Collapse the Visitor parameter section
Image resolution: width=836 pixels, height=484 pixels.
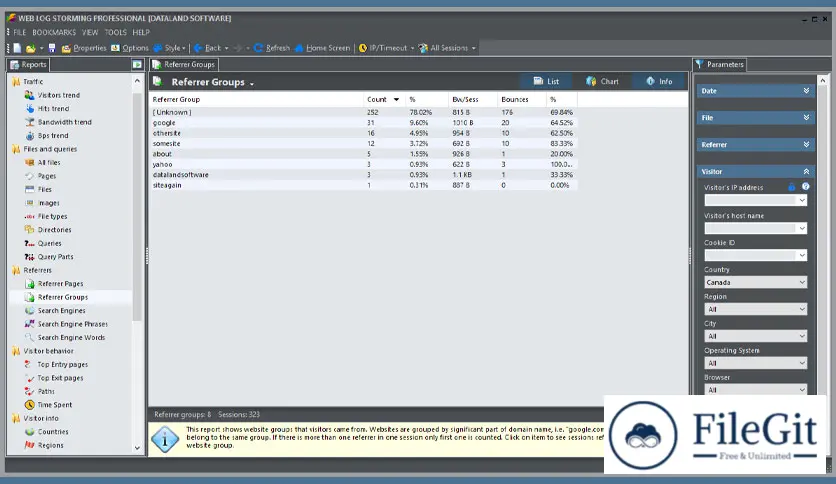755,172
